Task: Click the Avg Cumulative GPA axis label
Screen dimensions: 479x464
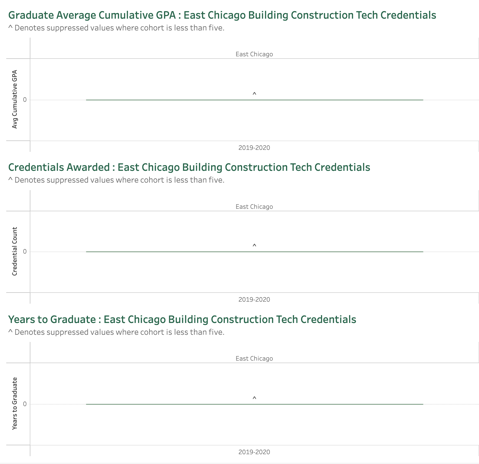Action: click(14, 99)
